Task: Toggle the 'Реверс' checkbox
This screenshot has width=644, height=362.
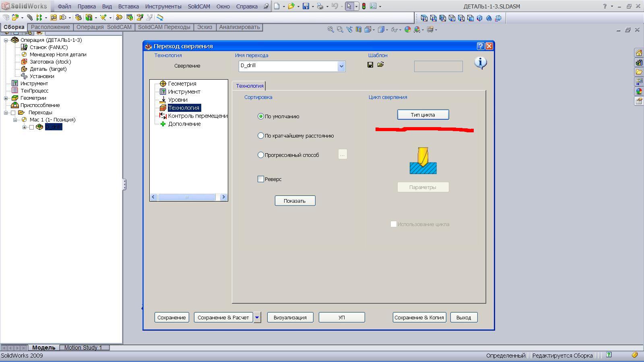Action: 261,179
